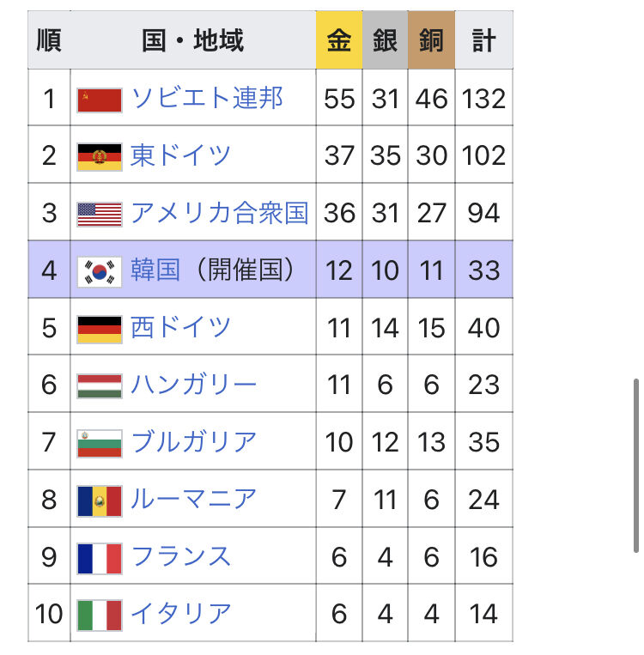Click the Hungary flag icon

click(x=100, y=386)
